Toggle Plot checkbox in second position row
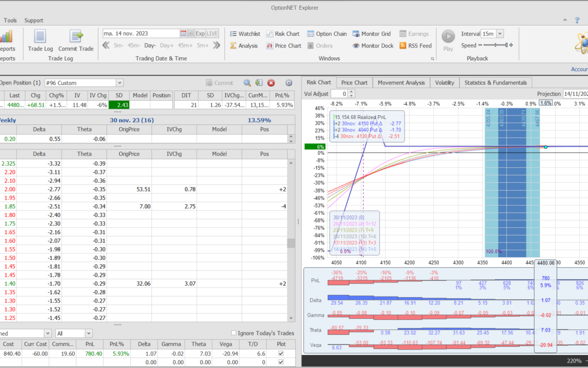Viewport: 588px width, 368px height. click(x=280, y=362)
